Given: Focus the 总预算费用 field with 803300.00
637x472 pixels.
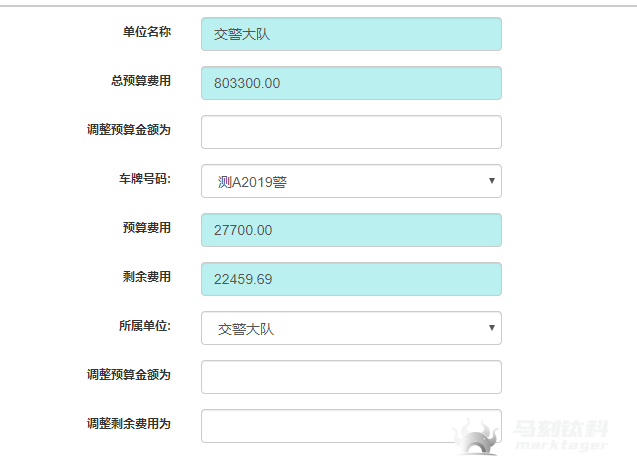Looking at the screenshot, I should pyautogui.click(x=351, y=83).
